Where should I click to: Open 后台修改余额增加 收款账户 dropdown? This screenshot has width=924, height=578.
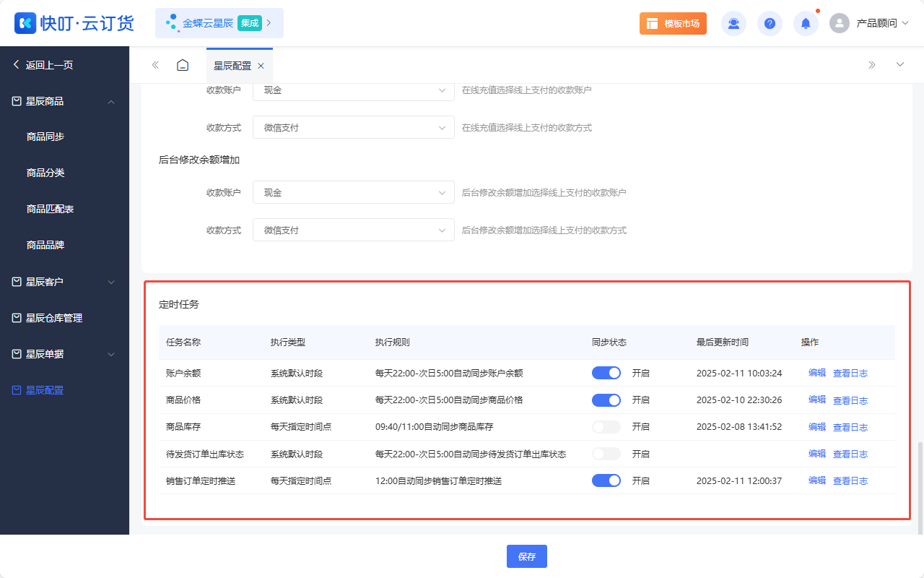point(354,193)
